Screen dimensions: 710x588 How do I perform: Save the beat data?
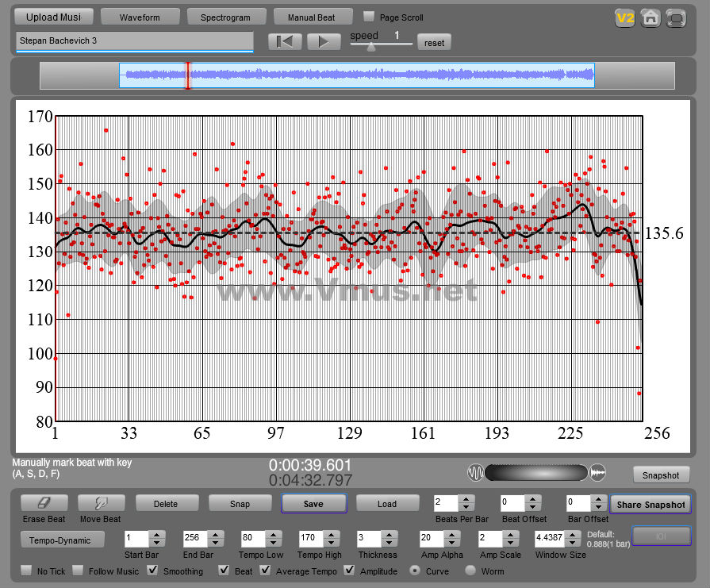(x=313, y=503)
